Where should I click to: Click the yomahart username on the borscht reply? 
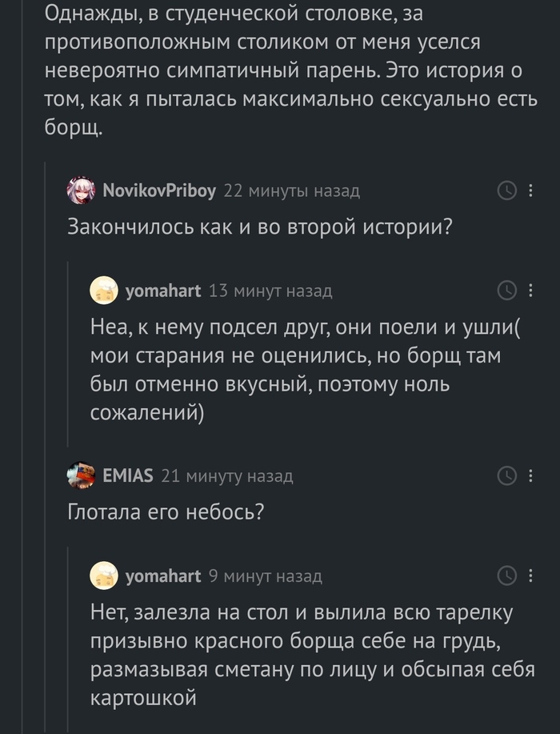click(x=163, y=291)
